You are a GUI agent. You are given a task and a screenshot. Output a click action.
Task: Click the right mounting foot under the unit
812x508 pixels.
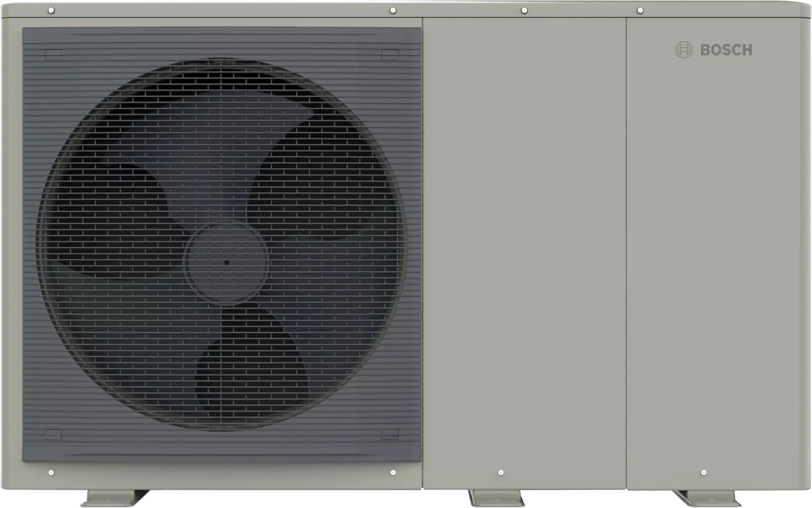point(706,498)
